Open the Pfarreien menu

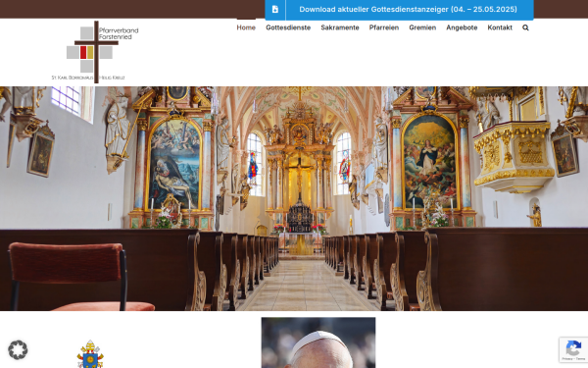(x=384, y=27)
